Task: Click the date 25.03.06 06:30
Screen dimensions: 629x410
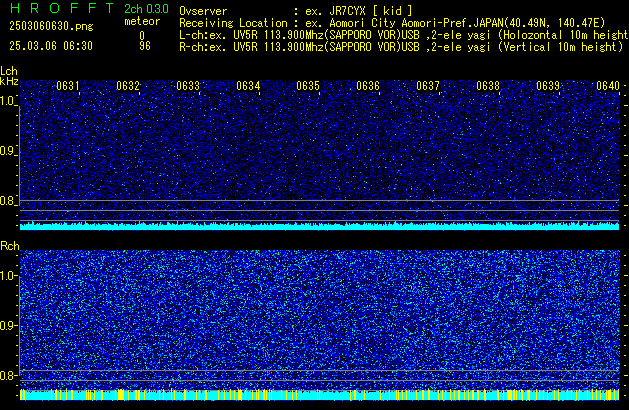Action: tap(51, 46)
